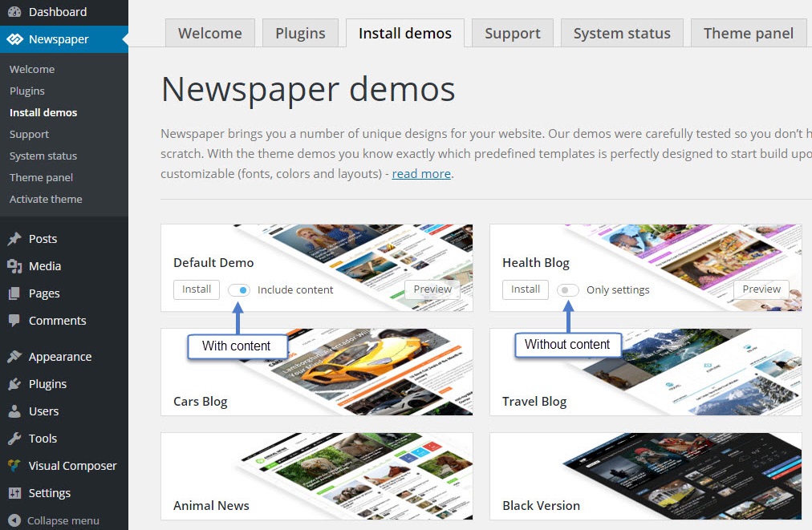Preview the Health Blog demo
The width and height of the screenshot is (812, 530).
click(x=761, y=289)
